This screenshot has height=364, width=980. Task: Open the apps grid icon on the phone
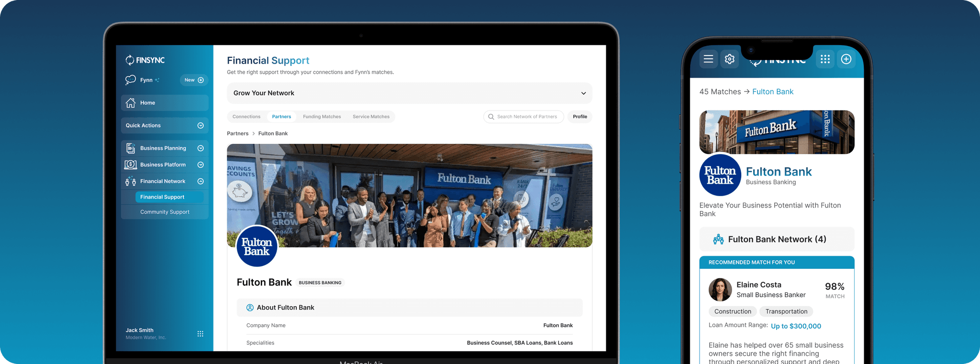click(x=825, y=59)
